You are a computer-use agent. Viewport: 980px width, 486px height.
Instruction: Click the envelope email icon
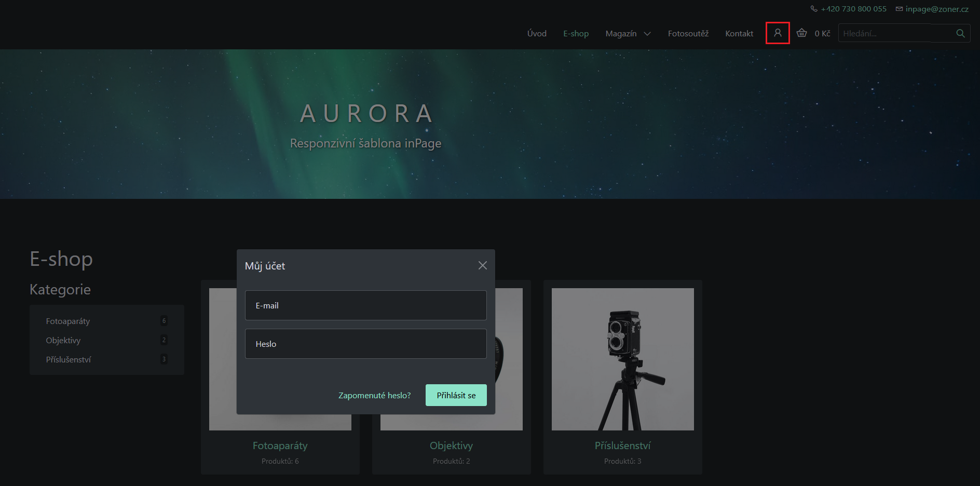899,9
